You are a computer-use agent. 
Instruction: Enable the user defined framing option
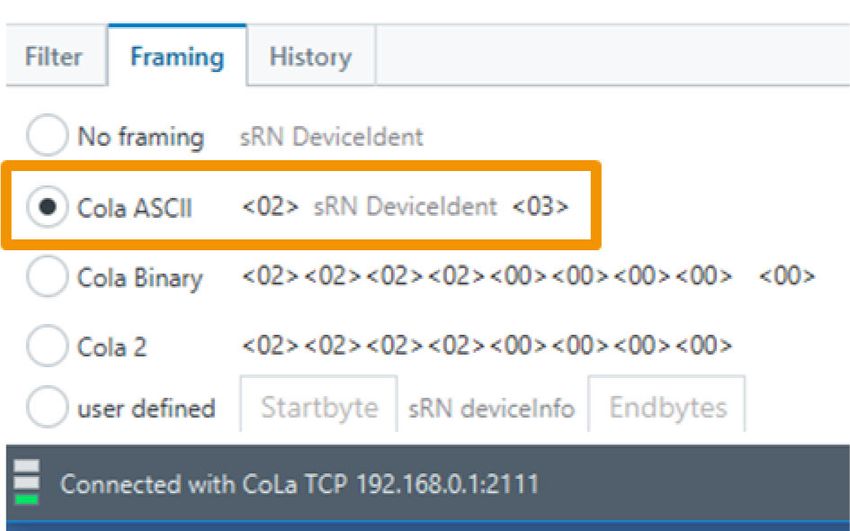tap(47, 407)
